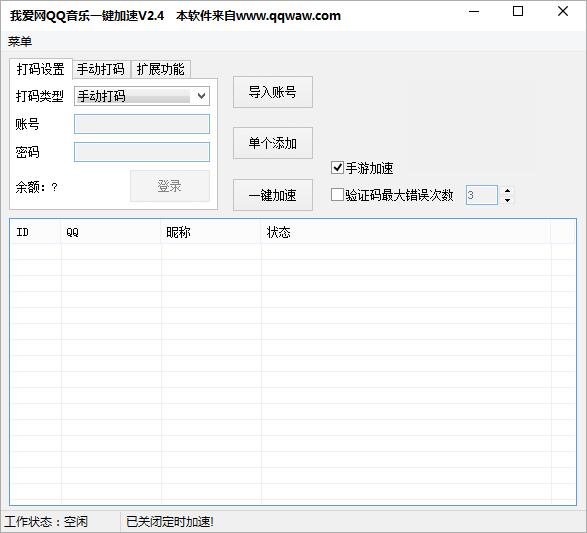Open the 菜单 menu
Image resolution: width=587 pixels, height=533 pixels.
20,41
